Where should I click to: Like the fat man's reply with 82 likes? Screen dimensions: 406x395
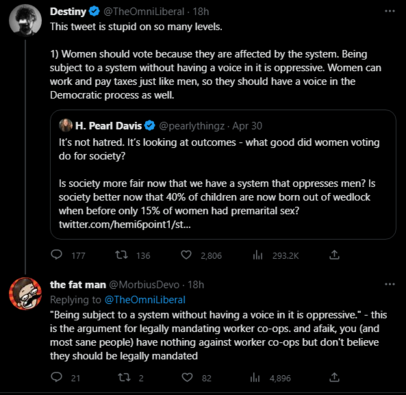coord(187,378)
